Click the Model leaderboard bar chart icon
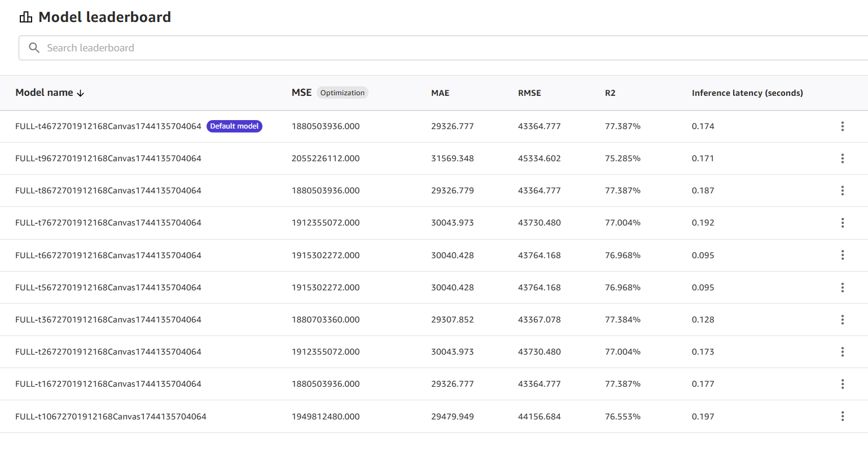Screen dimensions: 868x451 pyautogui.click(x=25, y=17)
